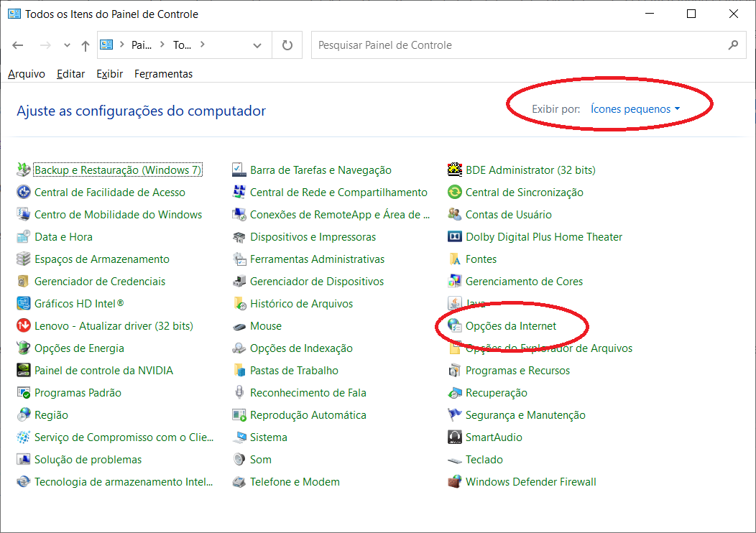Viewport: 756px width, 533px height.
Task: Open the Editar menu
Action: [x=71, y=74]
